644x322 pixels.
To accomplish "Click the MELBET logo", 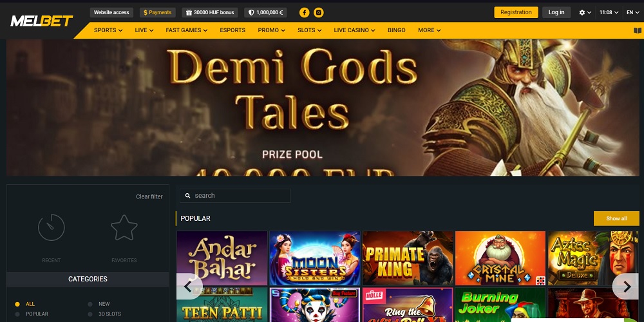I will [41, 21].
